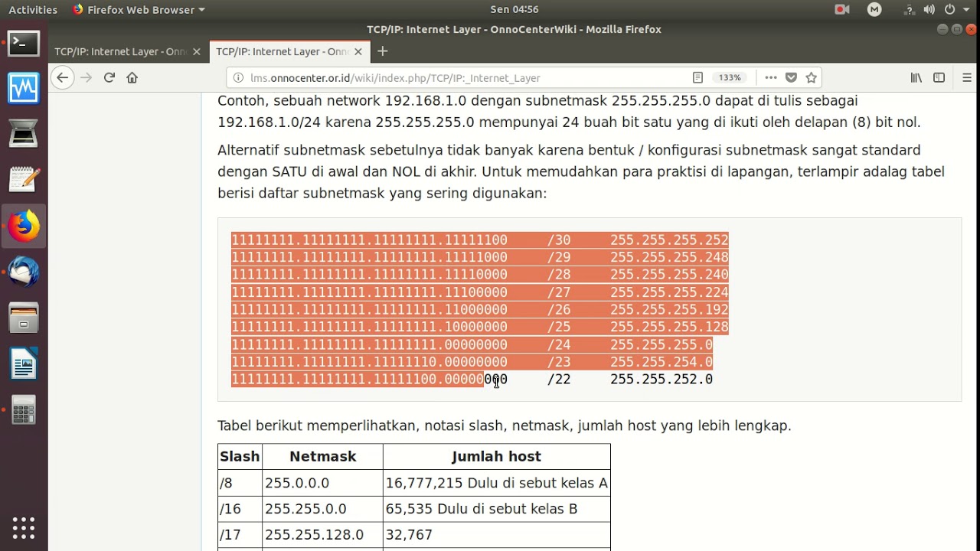
Task: Open the text editor dock icon
Action: coord(24,181)
